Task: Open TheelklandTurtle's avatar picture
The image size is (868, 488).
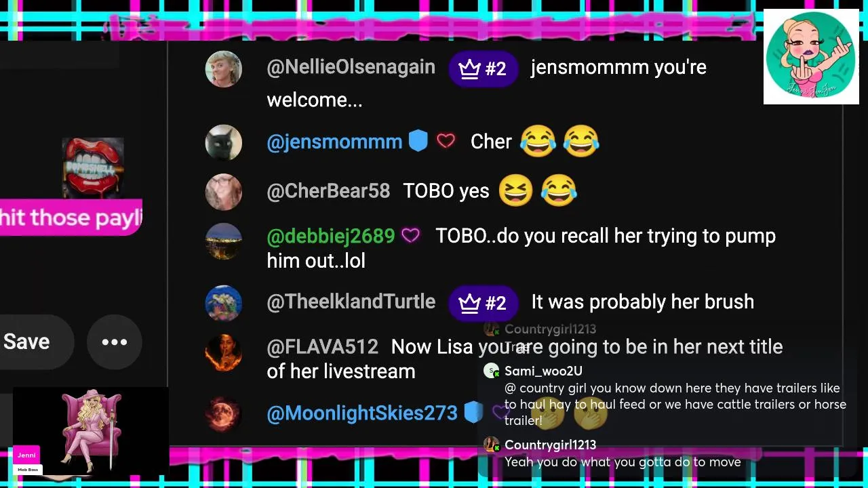Action: [x=224, y=303]
